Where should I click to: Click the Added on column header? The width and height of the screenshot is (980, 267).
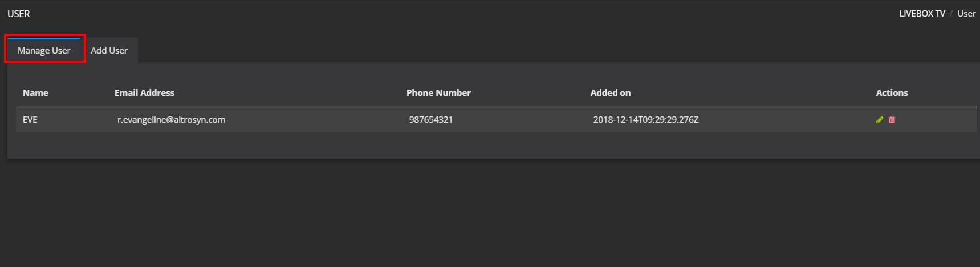pos(611,92)
